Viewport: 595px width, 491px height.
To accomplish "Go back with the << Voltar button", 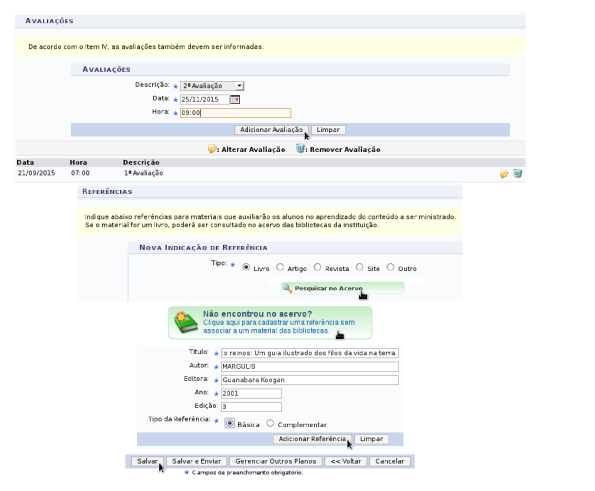I will pyautogui.click(x=346, y=461).
